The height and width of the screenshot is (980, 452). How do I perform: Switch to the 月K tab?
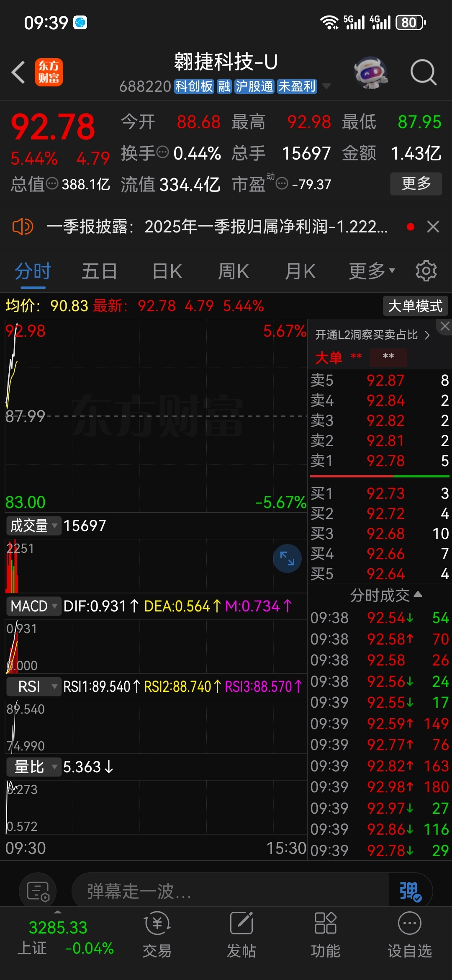point(300,271)
